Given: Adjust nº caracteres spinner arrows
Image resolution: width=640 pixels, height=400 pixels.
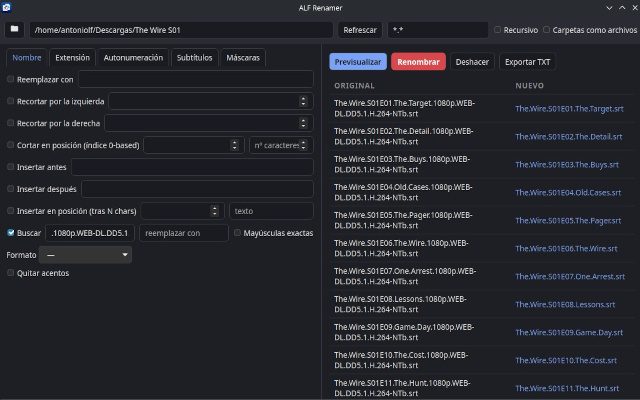Looking at the screenshot, I should [x=303, y=145].
